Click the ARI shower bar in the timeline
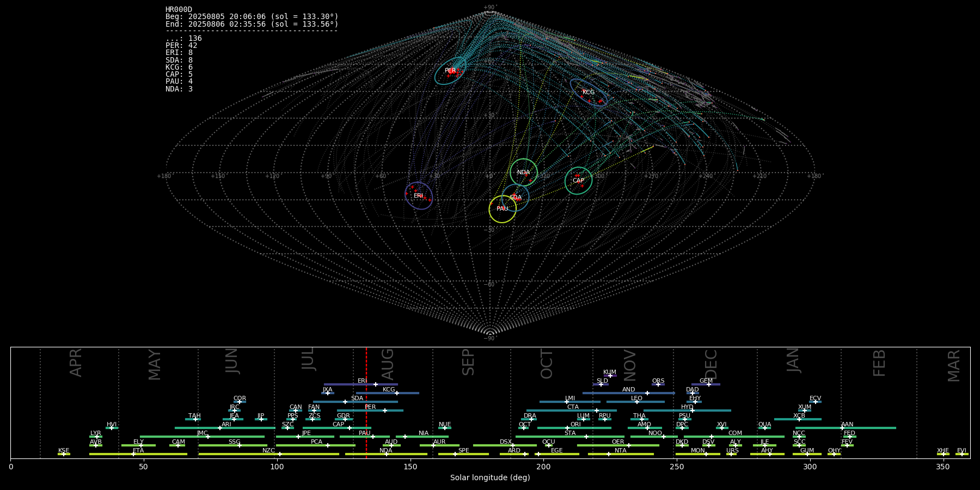This screenshot has height=490, width=980. coord(225,428)
